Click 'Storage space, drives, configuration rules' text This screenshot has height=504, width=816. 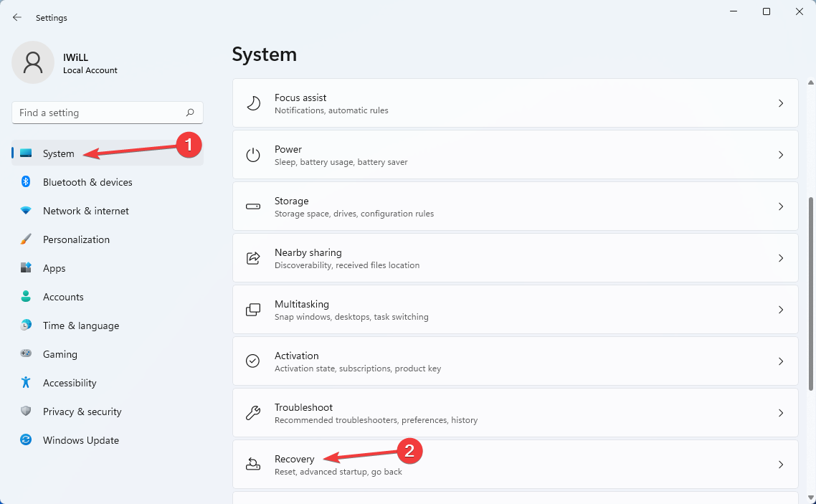(354, 213)
